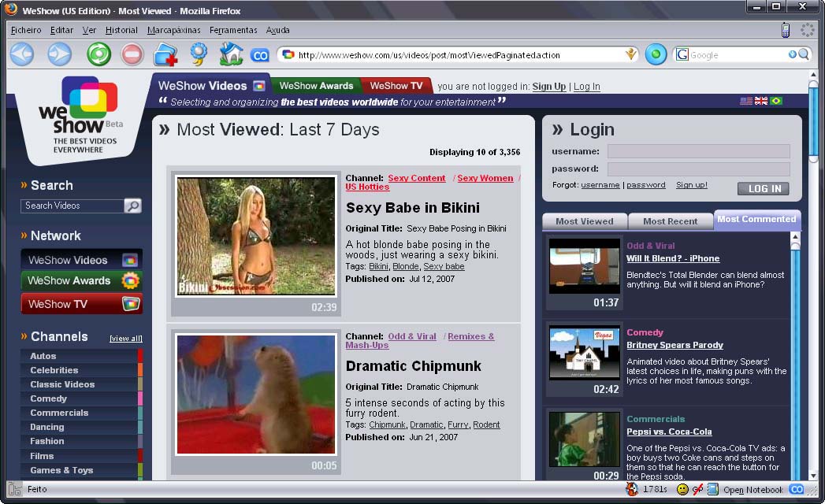Select the Brazilian flag language icon
The height and width of the screenshot is (504, 825).
pos(776,101)
